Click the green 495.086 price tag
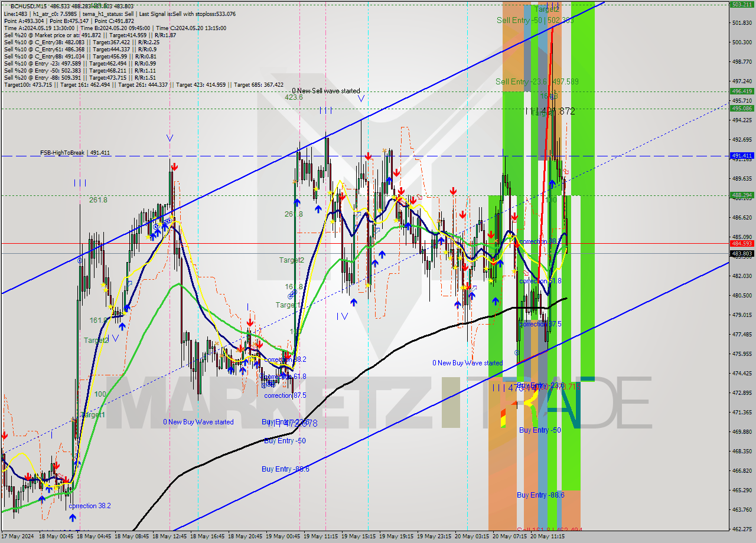This screenshot has height=543, width=756. coord(742,109)
